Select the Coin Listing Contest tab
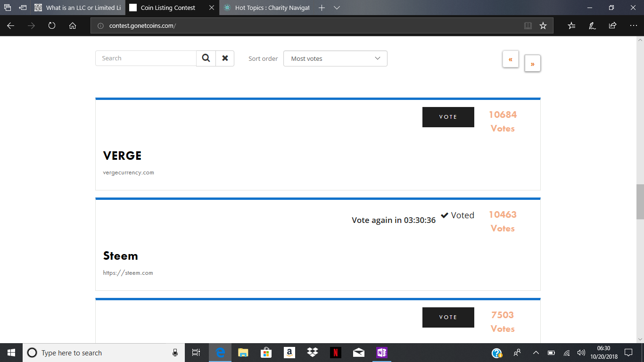The image size is (644, 362). tap(168, 8)
